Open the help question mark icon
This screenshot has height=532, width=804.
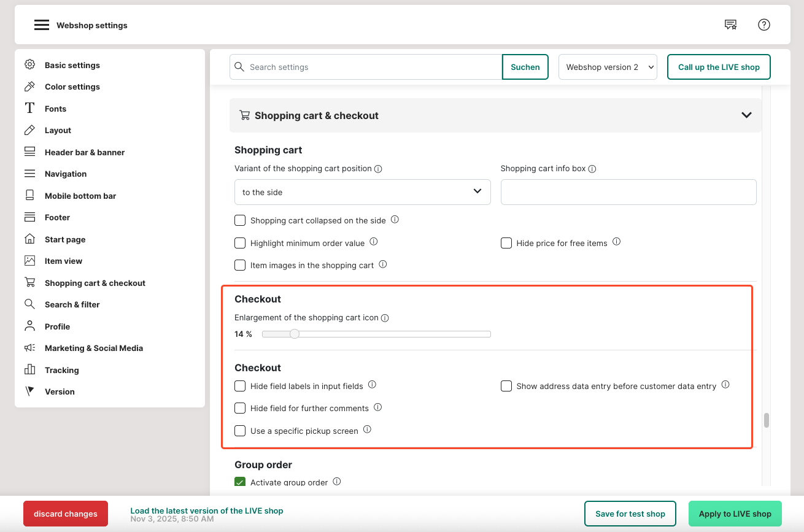click(763, 25)
